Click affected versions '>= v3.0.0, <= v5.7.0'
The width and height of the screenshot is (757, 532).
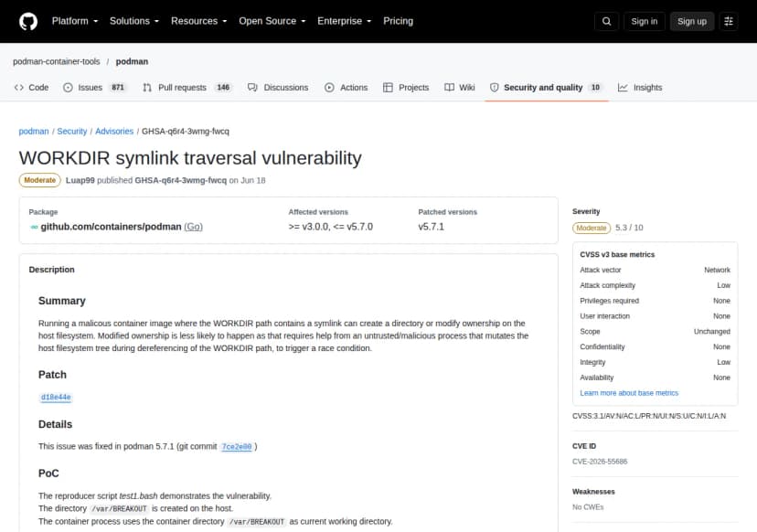[331, 227]
